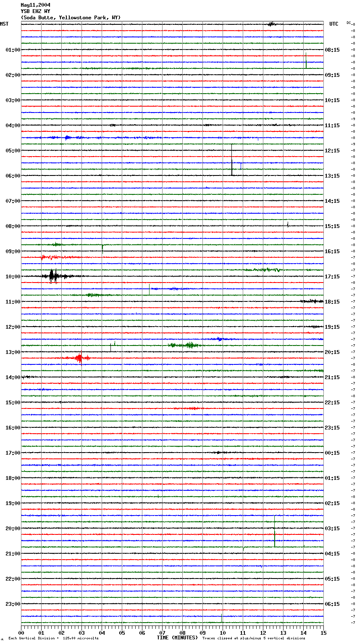Click the 22:15 UTC time label
357x644 pixels.
coord(332,403)
